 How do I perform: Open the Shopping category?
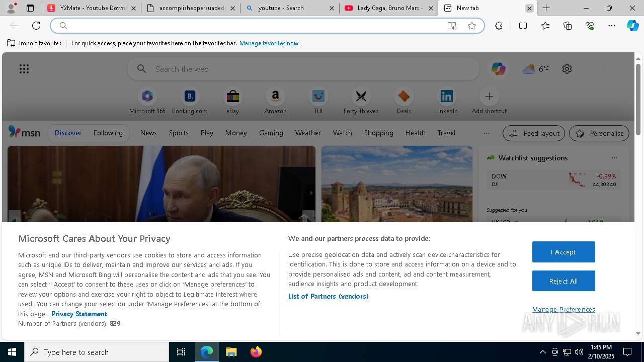[x=379, y=133]
